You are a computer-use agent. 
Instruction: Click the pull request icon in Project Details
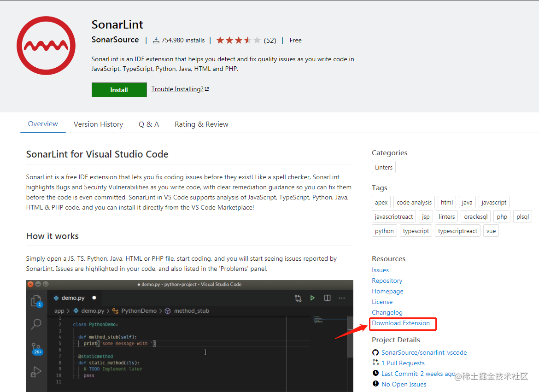375,363
